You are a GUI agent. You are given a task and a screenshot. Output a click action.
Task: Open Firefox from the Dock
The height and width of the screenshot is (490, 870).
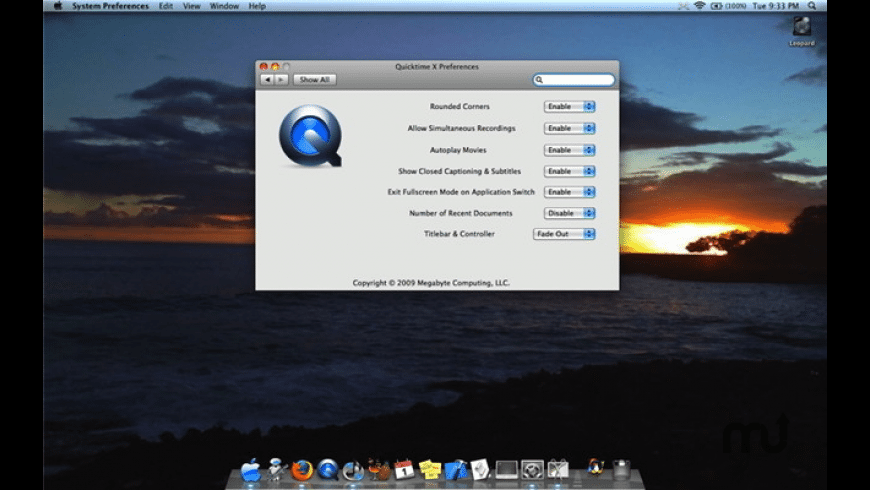(x=302, y=470)
